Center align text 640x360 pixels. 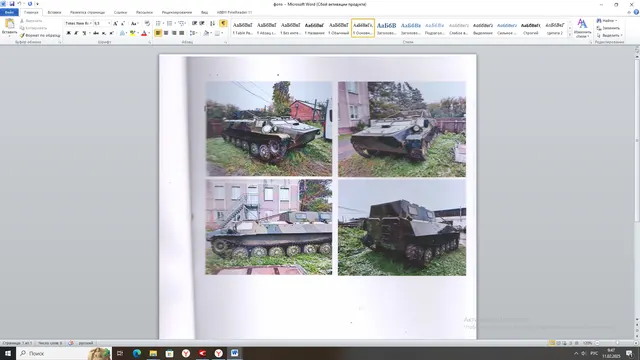166,33
